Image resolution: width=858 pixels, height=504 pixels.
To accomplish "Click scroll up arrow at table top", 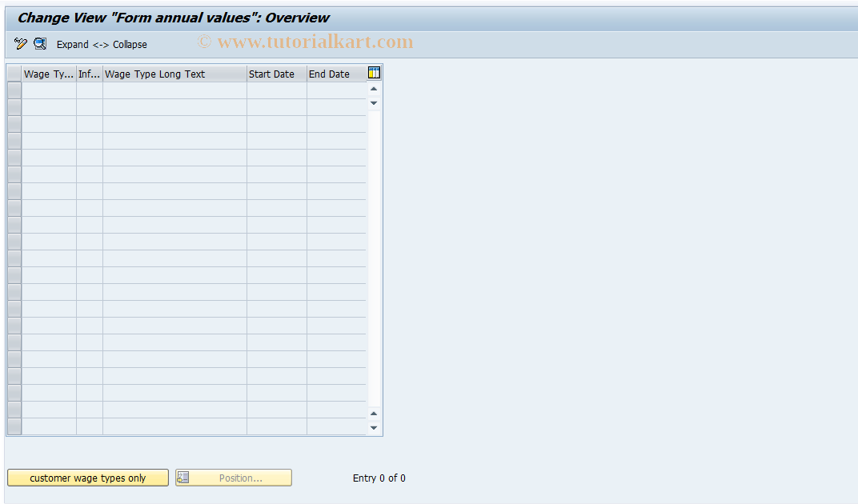I will coord(374,89).
